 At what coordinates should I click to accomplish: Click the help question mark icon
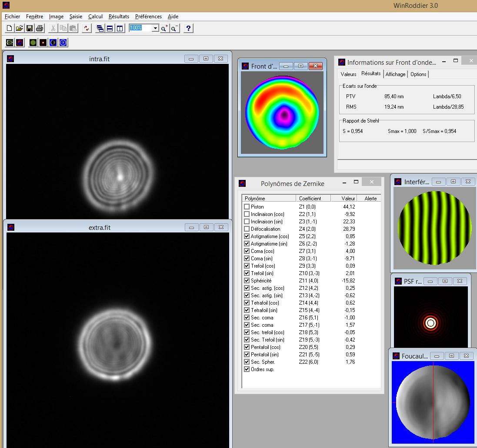point(188,28)
